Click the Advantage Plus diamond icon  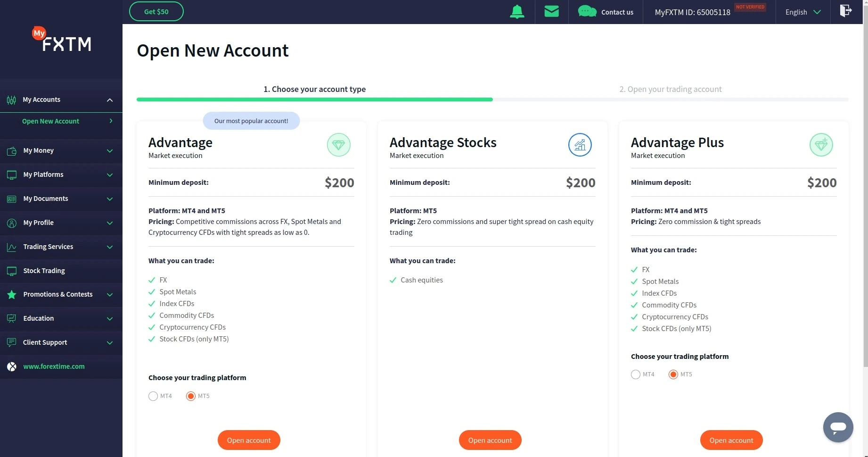point(821,145)
